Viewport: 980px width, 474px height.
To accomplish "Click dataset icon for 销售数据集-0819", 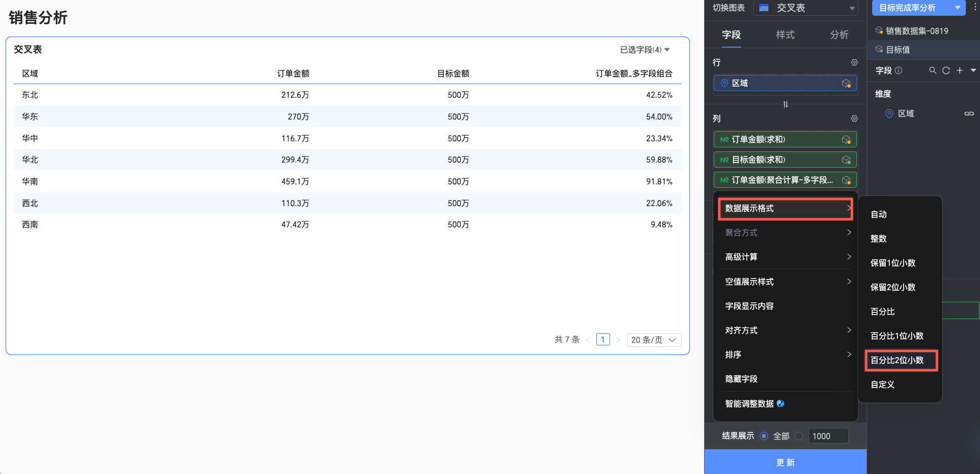I will point(879,30).
